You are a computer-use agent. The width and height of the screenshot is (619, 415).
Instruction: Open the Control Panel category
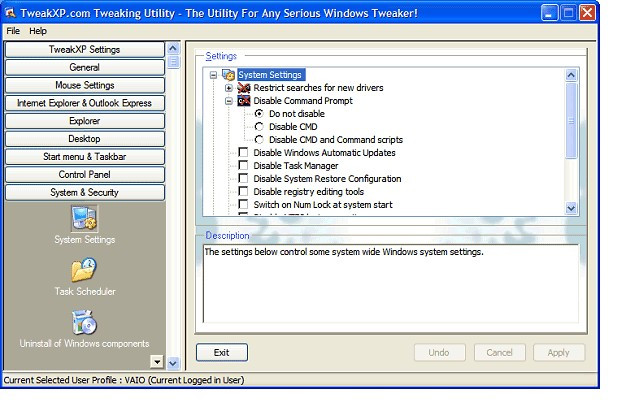click(84, 175)
